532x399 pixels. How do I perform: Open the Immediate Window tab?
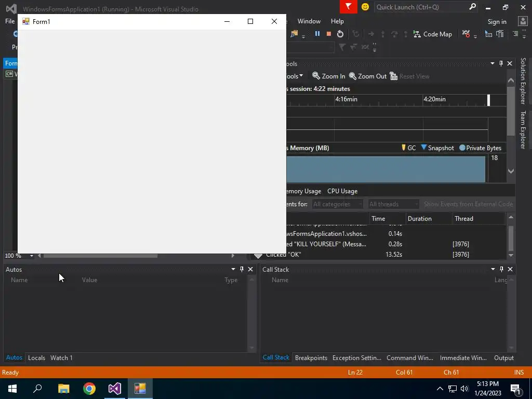coord(463,357)
